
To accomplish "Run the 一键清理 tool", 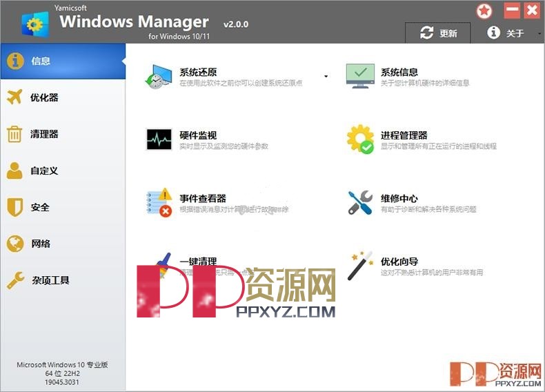I will pos(198,261).
